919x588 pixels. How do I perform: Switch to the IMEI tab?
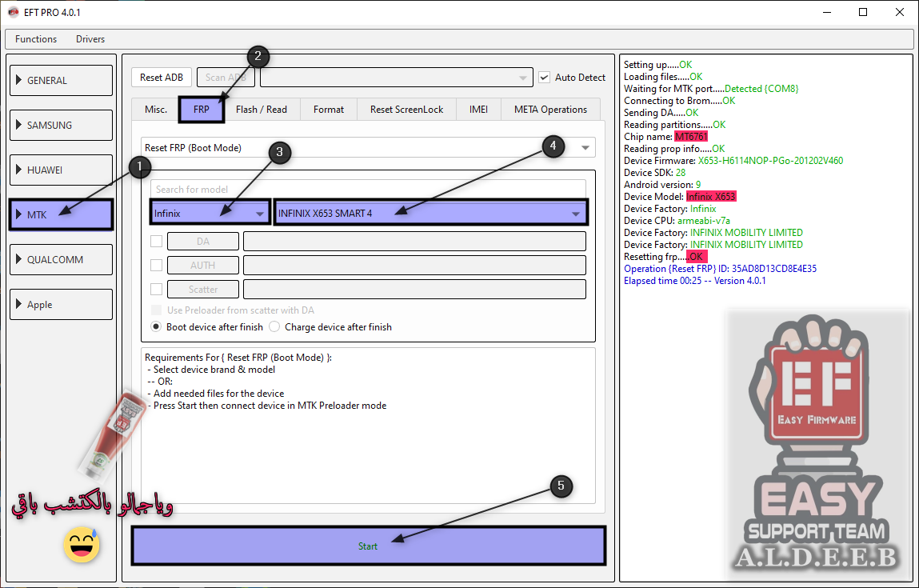click(478, 110)
